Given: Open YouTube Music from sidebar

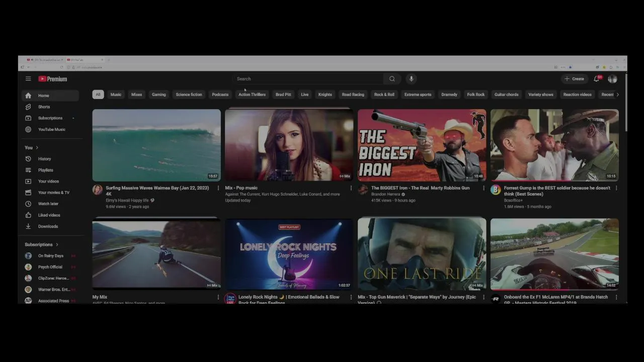Looking at the screenshot, I should pos(50,129).
